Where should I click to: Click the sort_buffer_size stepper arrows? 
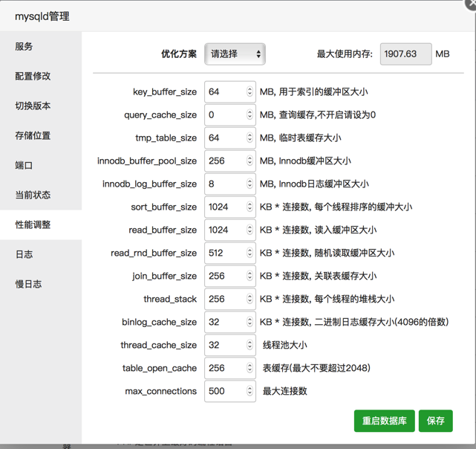pyautogui.click(x=250, y=207)
